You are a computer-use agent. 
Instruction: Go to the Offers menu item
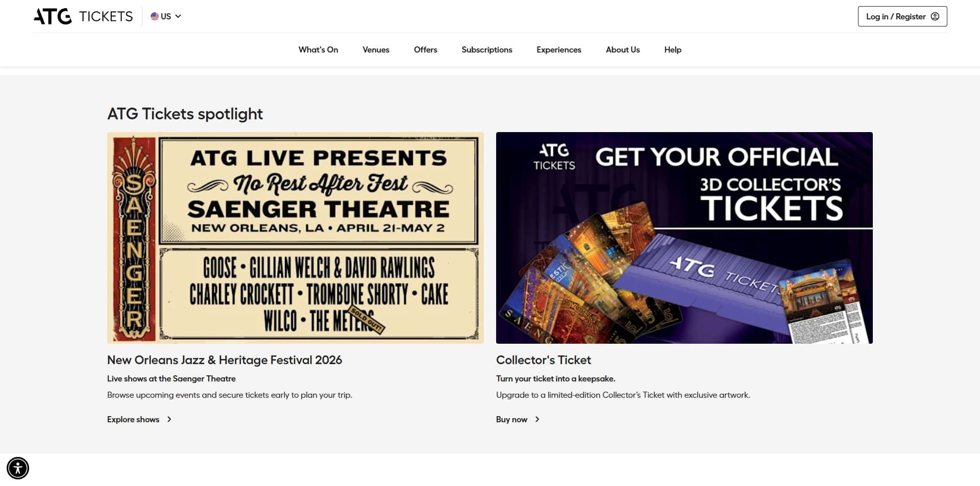[x=425, y=49]
